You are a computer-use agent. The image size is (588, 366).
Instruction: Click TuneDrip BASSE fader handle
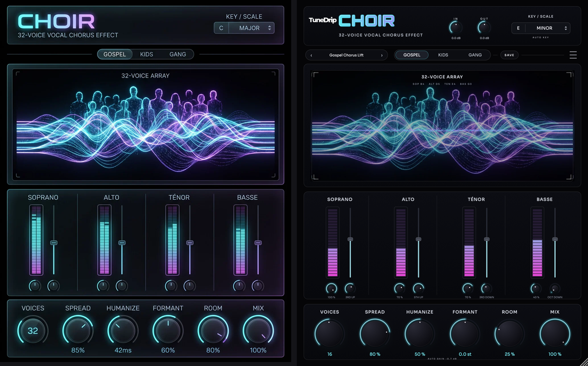pyautogui.click(x=555, y=239)
